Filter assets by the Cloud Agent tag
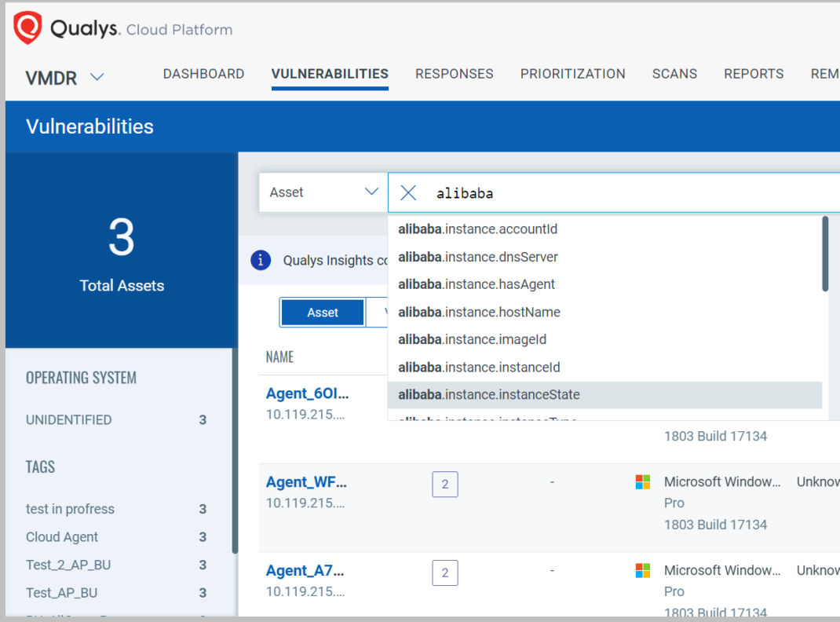 point(61,536)
